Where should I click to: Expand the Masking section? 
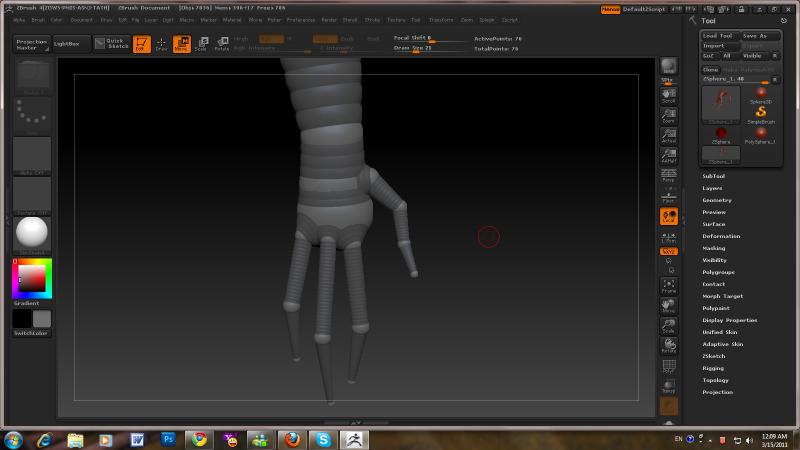point(714,248)
